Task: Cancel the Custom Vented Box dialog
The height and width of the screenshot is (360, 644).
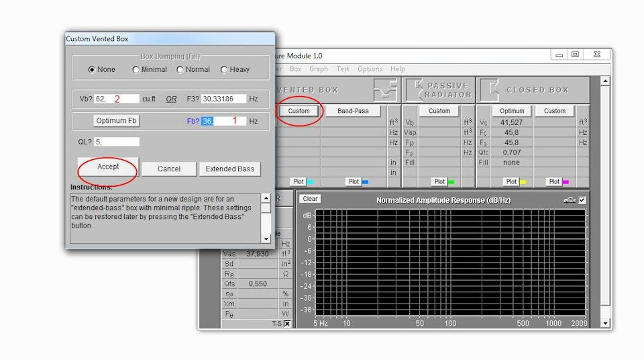Action: coord(169,169)
